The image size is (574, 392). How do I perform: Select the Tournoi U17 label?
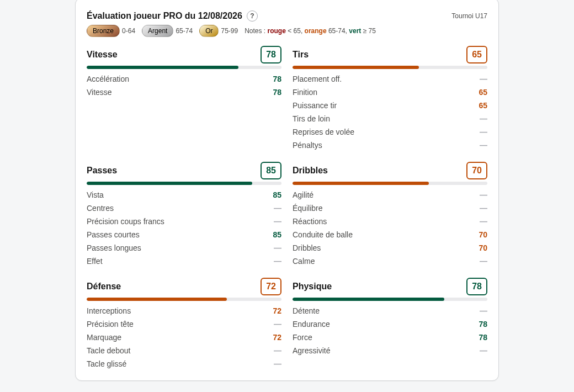(x=469, y=16)
